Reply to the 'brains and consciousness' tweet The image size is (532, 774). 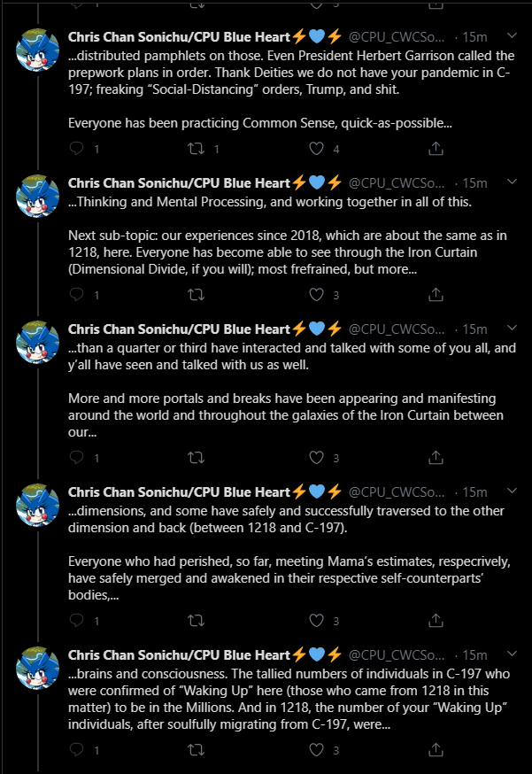[x=76, y=750]
